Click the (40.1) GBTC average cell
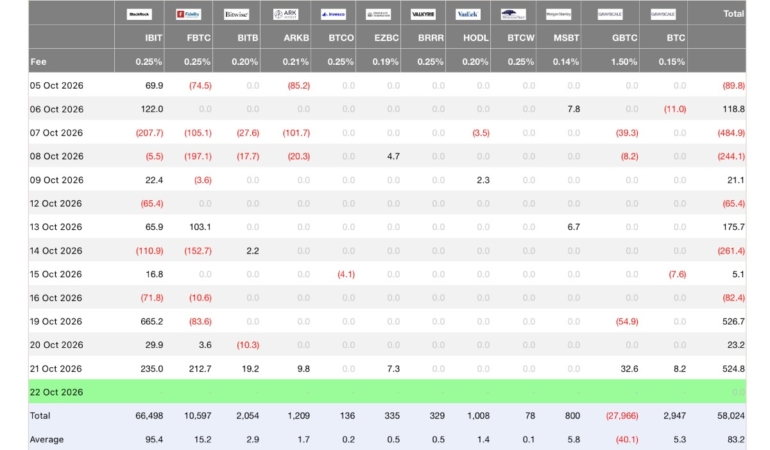The width and height of the screenshot is (770, 450). pos(627,439)
